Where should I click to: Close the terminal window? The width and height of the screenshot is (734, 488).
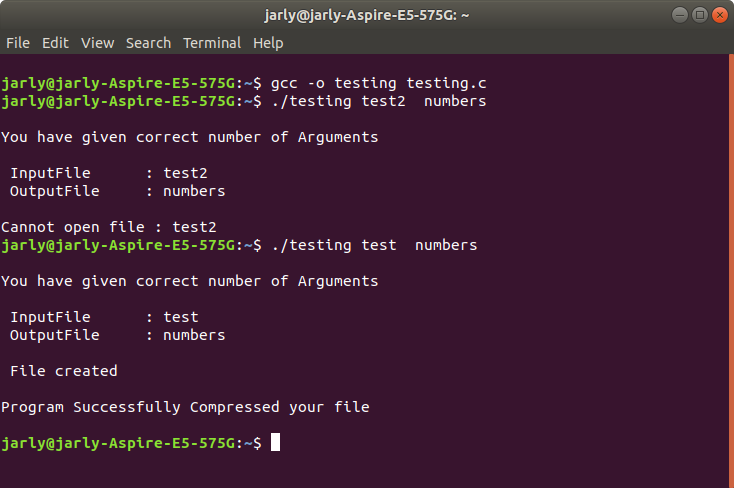click(717, 15)
